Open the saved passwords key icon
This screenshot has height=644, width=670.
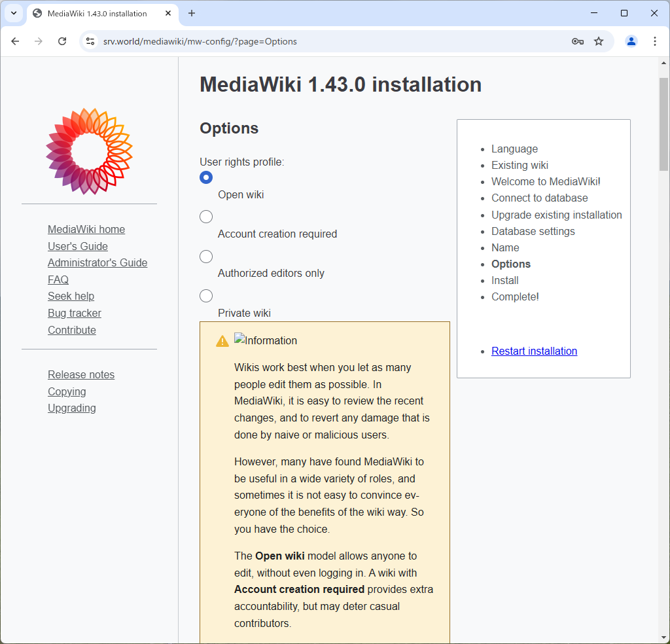tap(578, 41)
